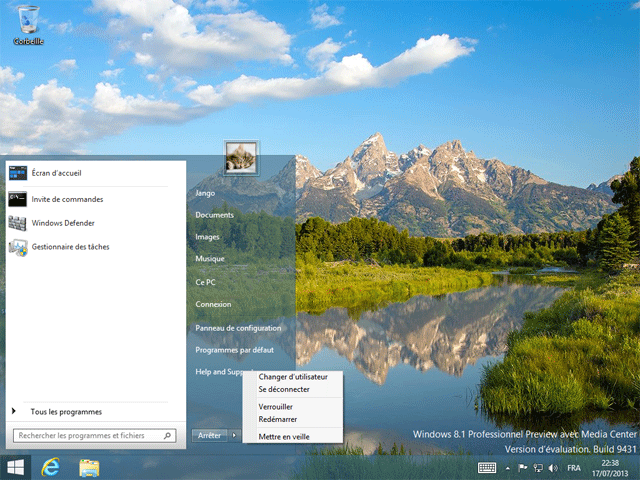
Task: Choose Mettre en veille option
Action: (x=284, y=436)
